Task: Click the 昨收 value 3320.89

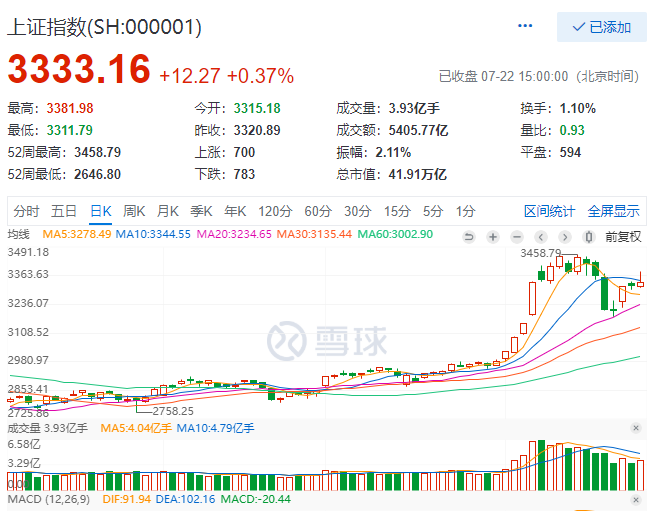Action: [x=257, y=130]
